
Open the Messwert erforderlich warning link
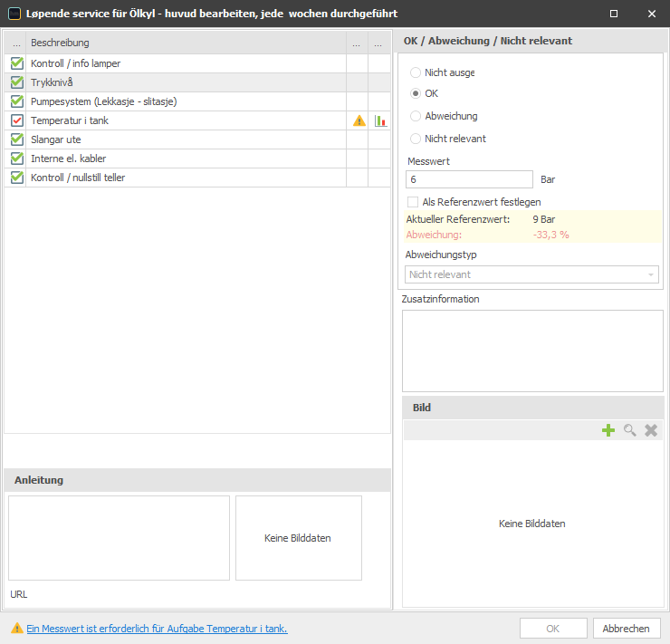coord(157,628)
